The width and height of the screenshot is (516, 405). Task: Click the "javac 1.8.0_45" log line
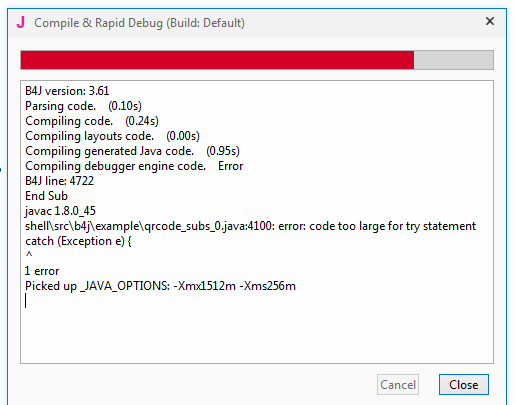60,211
